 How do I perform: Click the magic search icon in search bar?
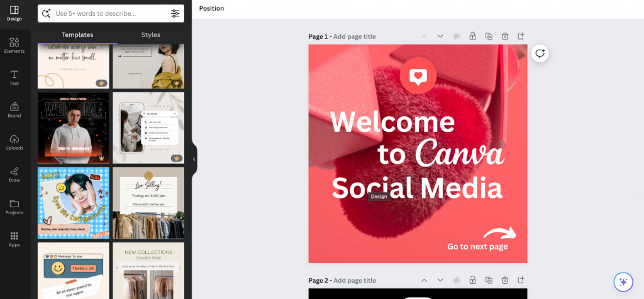pos(47,13)
